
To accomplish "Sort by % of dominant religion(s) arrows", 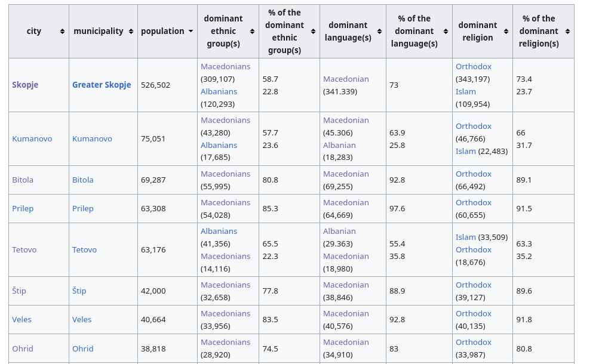I will 567,32.
